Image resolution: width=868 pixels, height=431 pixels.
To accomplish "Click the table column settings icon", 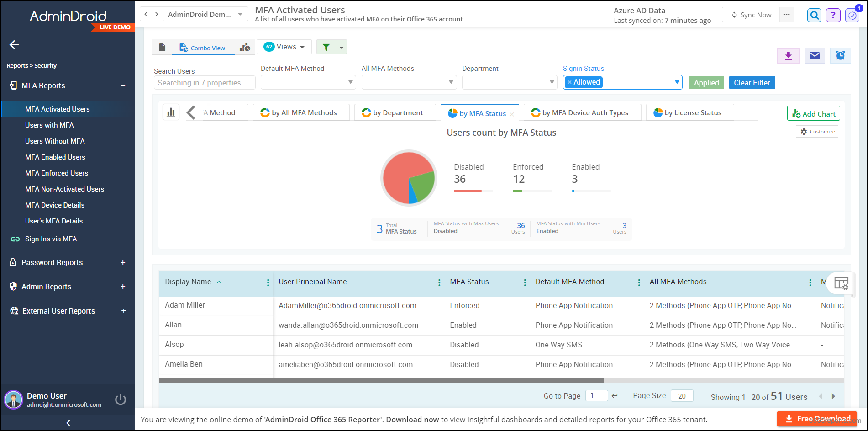I will click(841, 283).
